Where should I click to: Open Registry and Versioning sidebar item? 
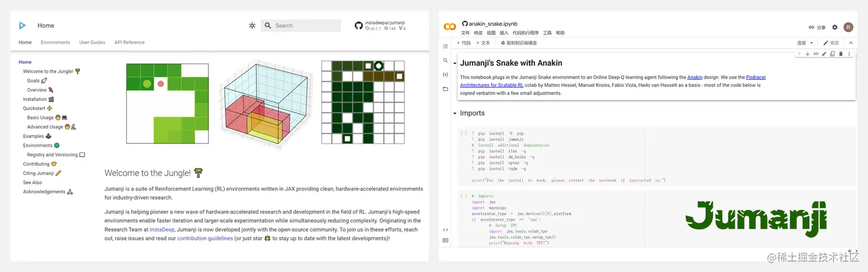point(56,155)
